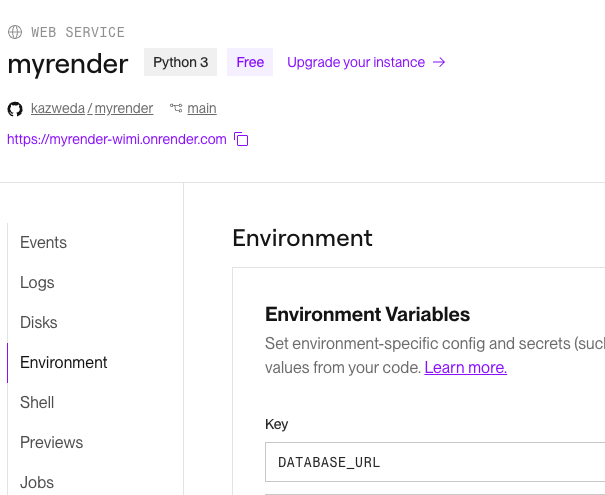Click the git branch icon

click(x=176, y=108)
